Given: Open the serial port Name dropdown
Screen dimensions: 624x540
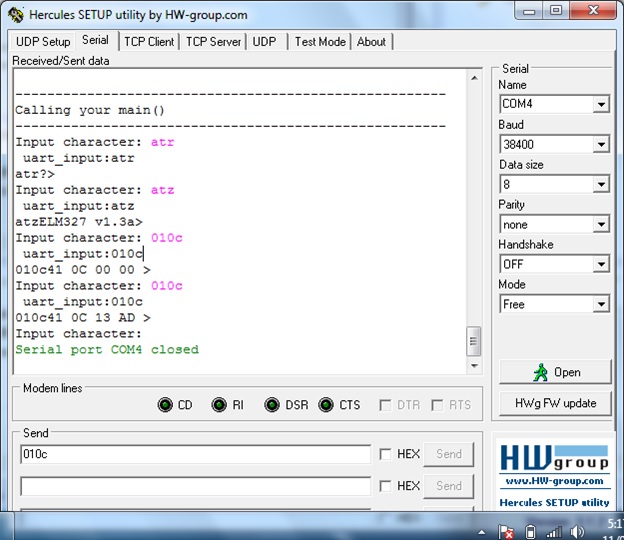Looking at the screenshot, I should [601, 104].
